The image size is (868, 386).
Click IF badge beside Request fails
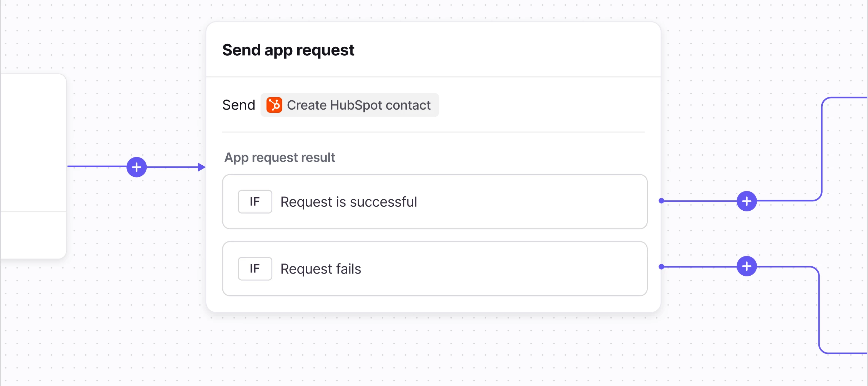pos(255,269)
